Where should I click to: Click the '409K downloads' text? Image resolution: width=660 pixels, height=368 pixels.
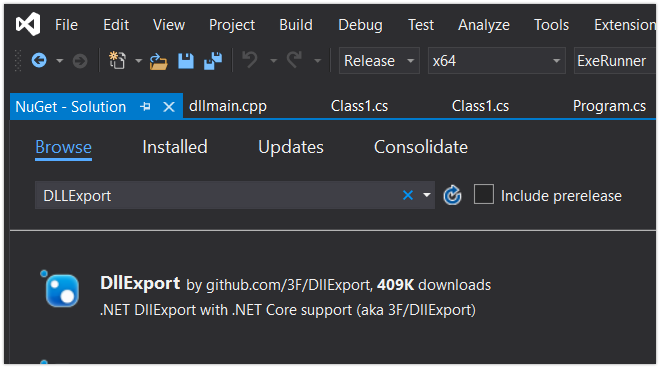click(x=434, y=285)
